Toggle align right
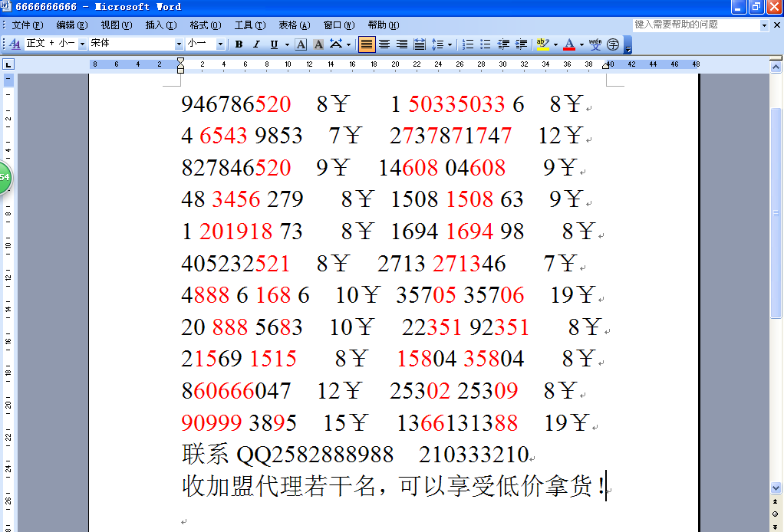Screen dimensions: 784x532 402,44
